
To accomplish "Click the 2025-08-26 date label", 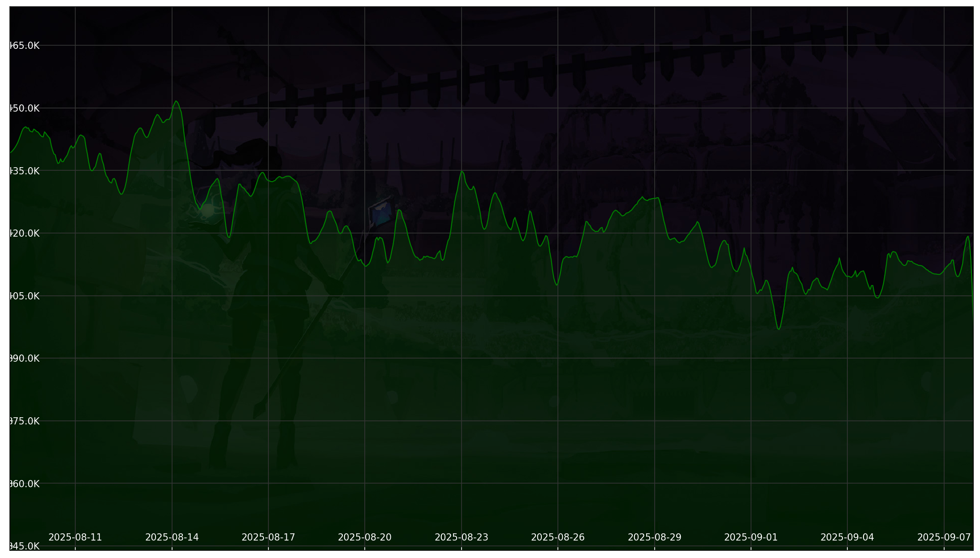I will pos(557,537).
